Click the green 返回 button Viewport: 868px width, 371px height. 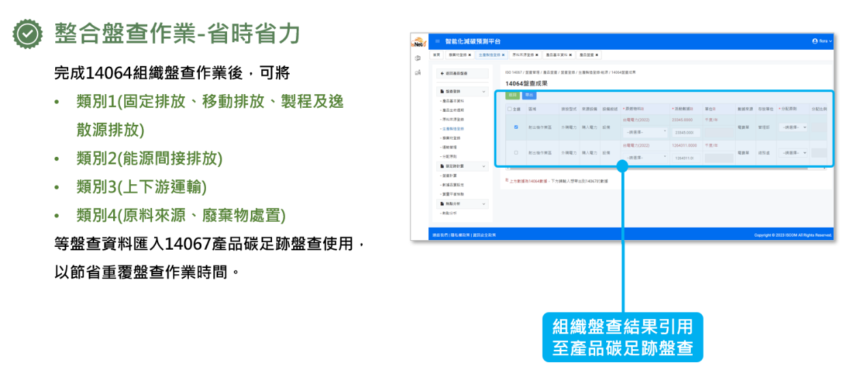click(x=512, y=95)
